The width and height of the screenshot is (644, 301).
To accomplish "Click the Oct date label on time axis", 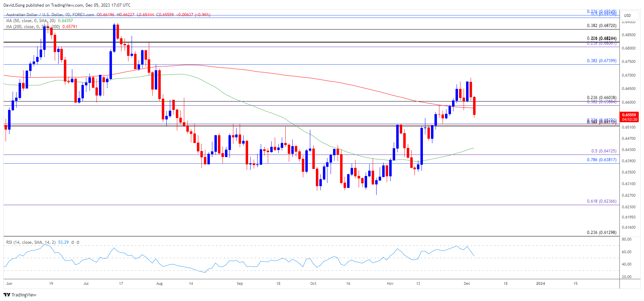I will click(313, 283).
